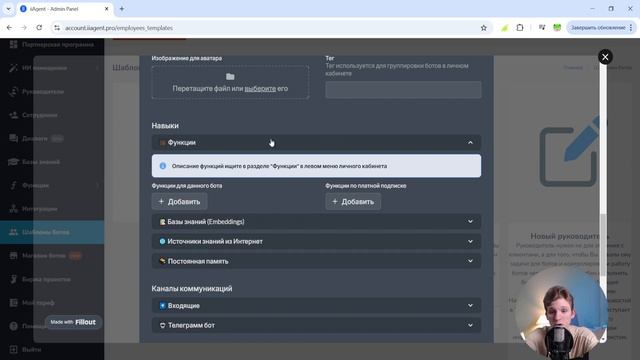Click the Базы знаний (Embeddings) row icon
This screenshot has width=640, height=360.
click(162, 222)
